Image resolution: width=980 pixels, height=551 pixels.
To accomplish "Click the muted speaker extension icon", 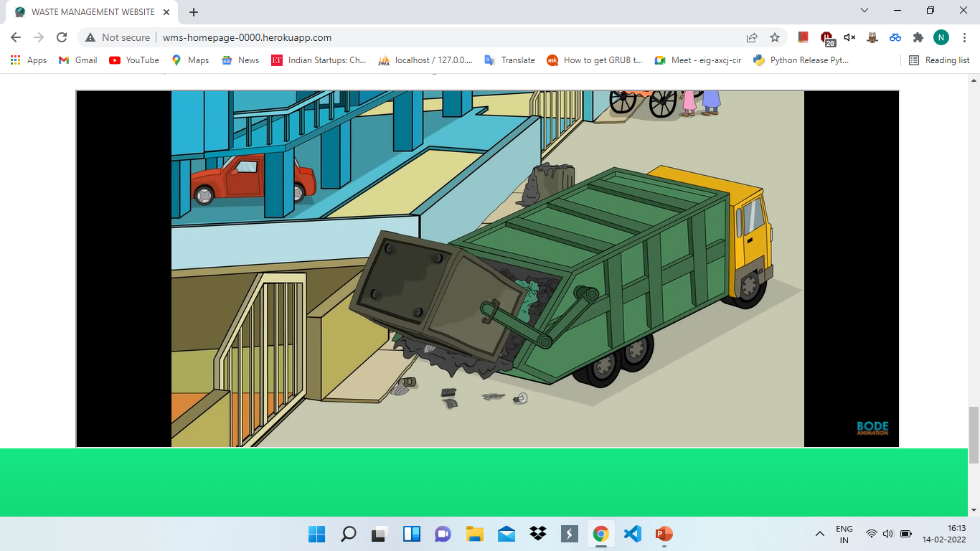I will 849,37.
